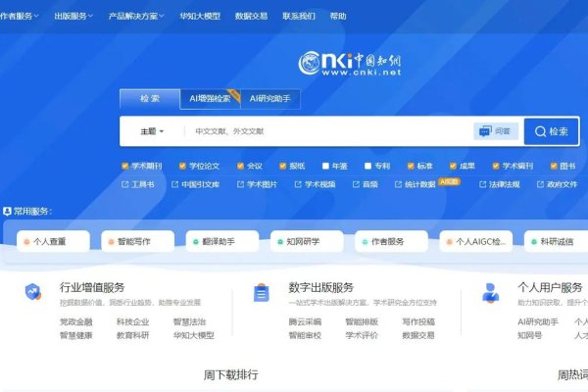The width and height of the screenshot is (588, 392).
Task: Open 中国引文库 external link icon
Action: [174, 184]
